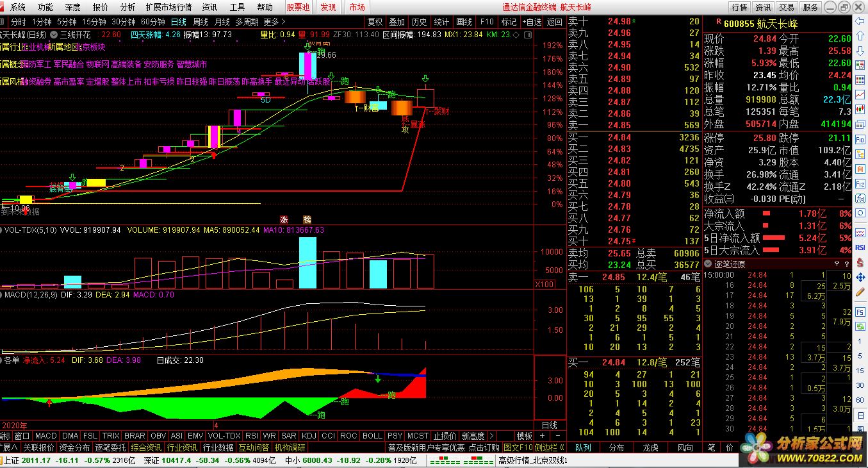
Task: Select the 日 period in sidebar
Action: click(860, 415)
